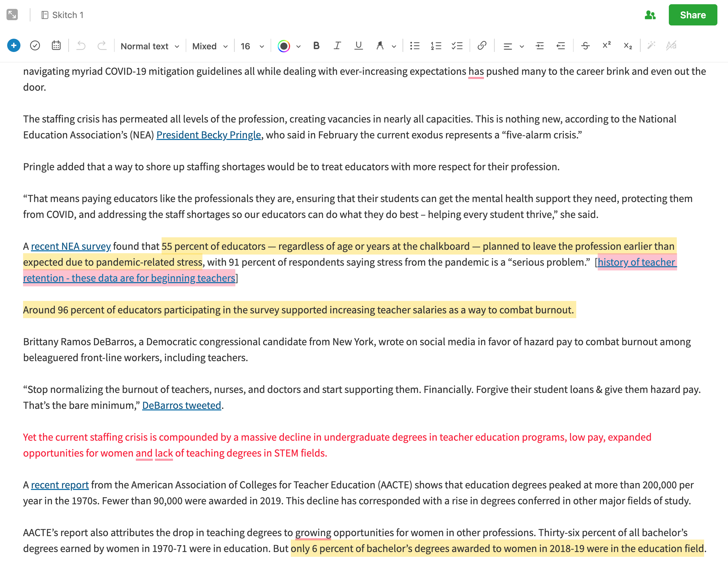Toggle italic formatting
This screenshot has height=578, width=728.
point(337,46)
